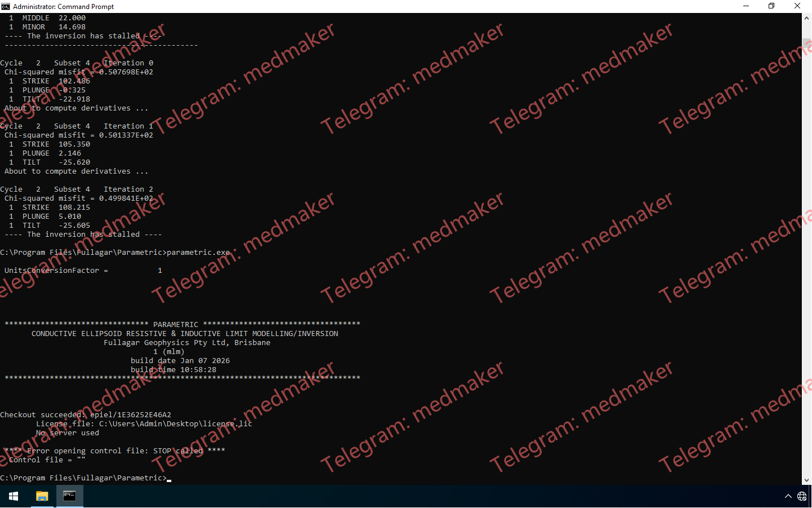Click the scrollbar down arrow

click(806, 480)
